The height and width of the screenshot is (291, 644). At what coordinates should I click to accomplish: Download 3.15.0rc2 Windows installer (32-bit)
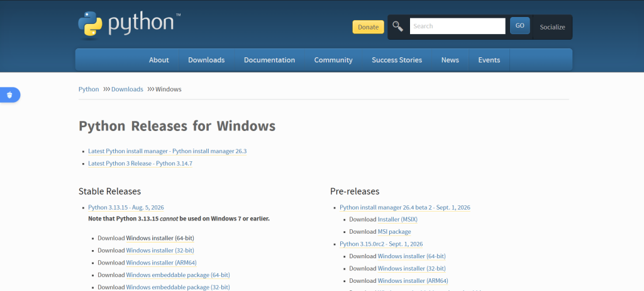point(411,269)
